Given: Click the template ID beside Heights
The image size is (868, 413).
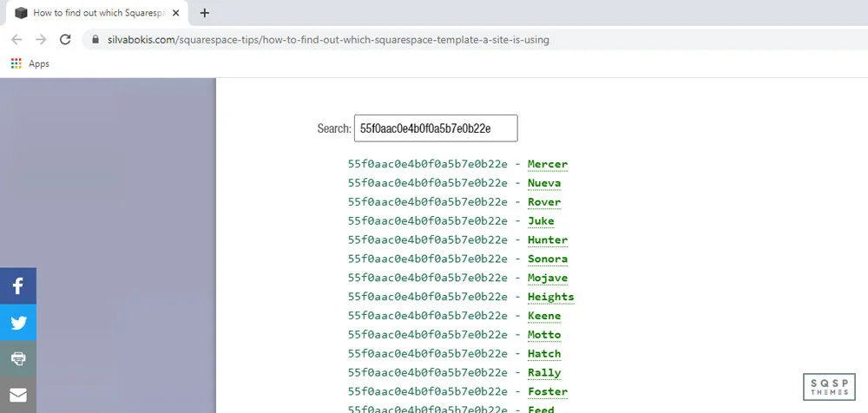Looking at the screenshot, I should pos(427,297).
